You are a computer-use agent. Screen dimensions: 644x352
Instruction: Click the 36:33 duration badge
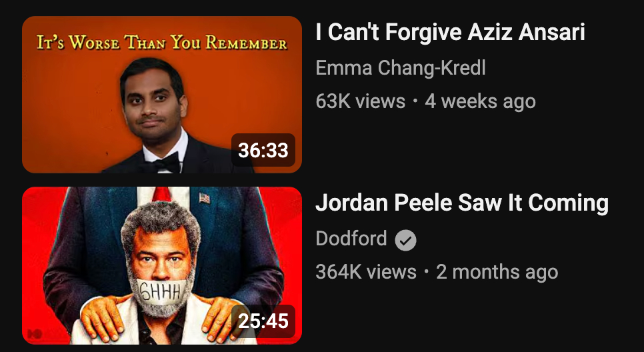pos(263,150)
